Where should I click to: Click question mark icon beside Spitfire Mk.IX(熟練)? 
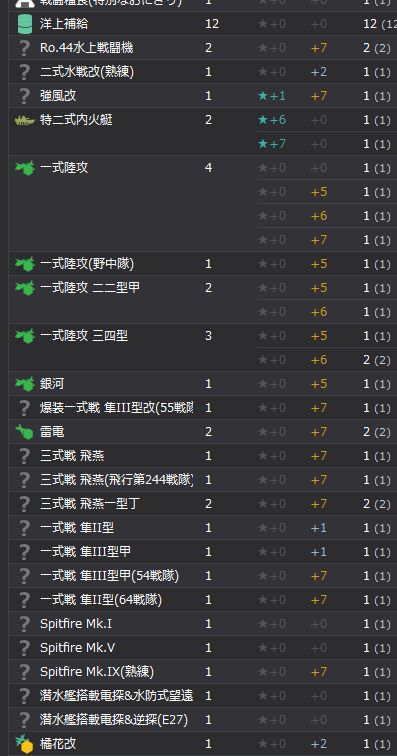click(24, 672)
